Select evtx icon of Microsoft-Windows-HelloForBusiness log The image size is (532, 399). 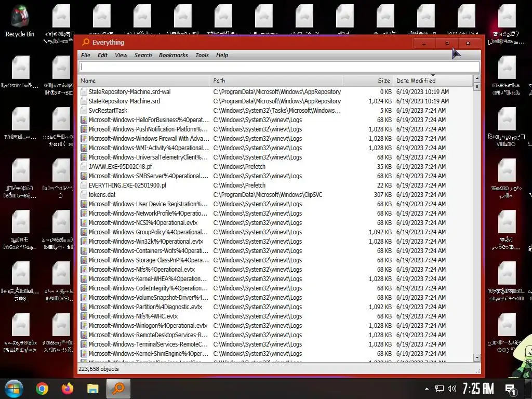point(84,120)
